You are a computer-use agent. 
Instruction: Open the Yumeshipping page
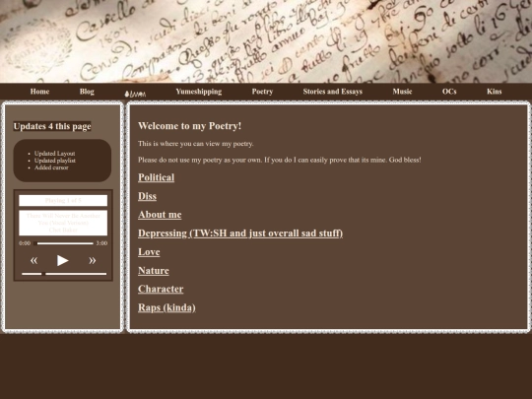199,92
